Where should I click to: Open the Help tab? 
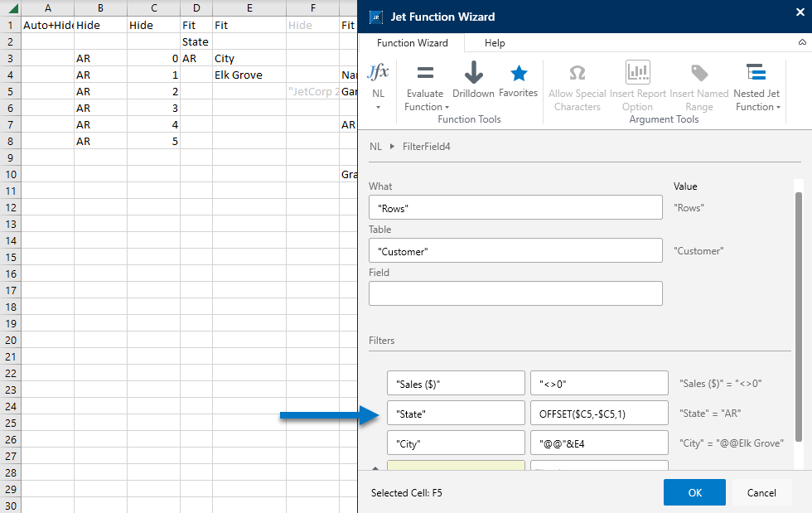click(495, 43)
